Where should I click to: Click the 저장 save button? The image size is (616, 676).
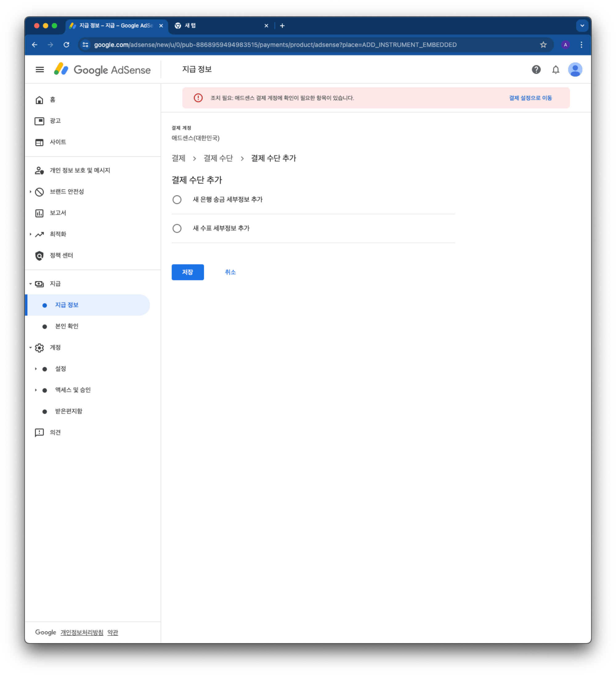(188, 272)
